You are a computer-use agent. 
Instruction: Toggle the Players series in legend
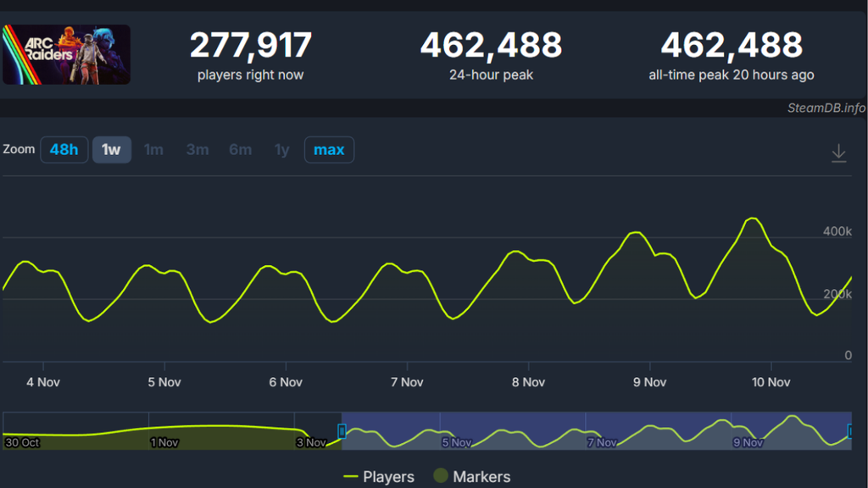[x=379, y=477]
